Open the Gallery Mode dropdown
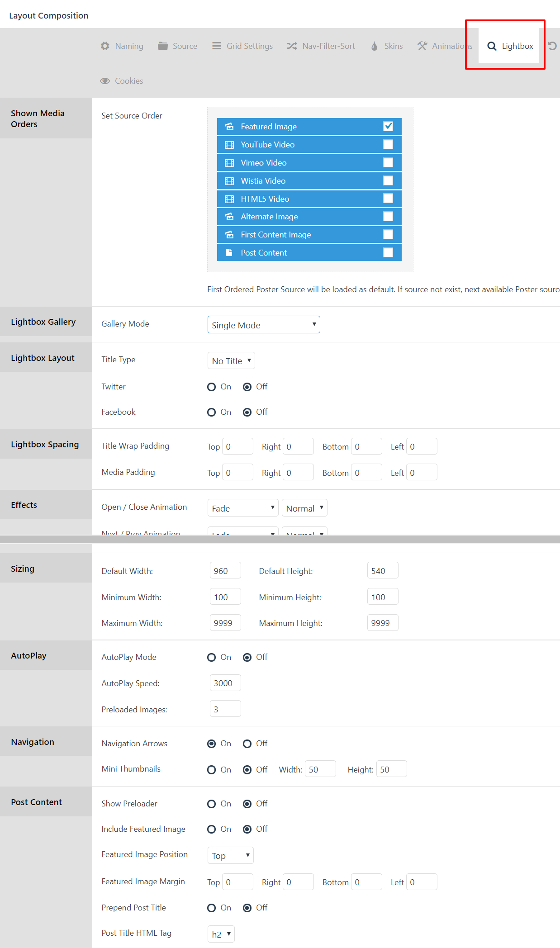This screenshot has width=560, height=948. (263, 325)
